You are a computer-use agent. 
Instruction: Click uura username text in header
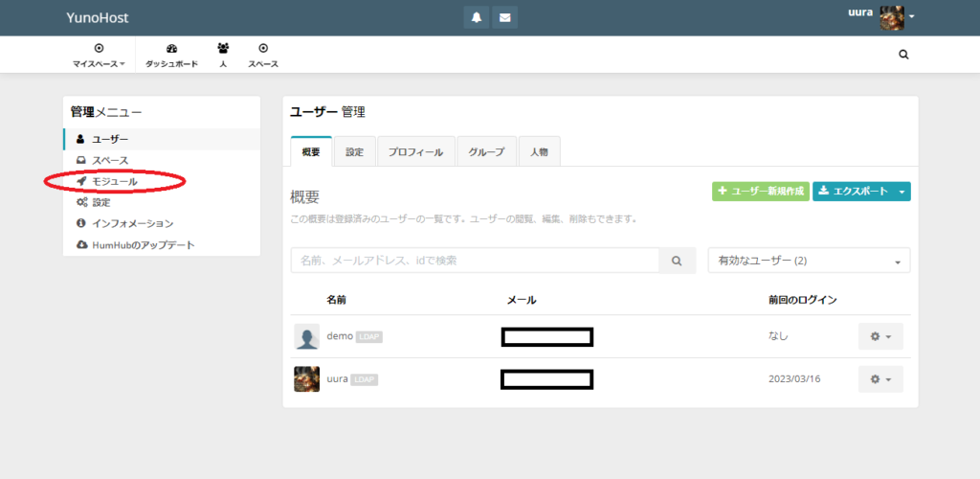[x=860, y=11]
